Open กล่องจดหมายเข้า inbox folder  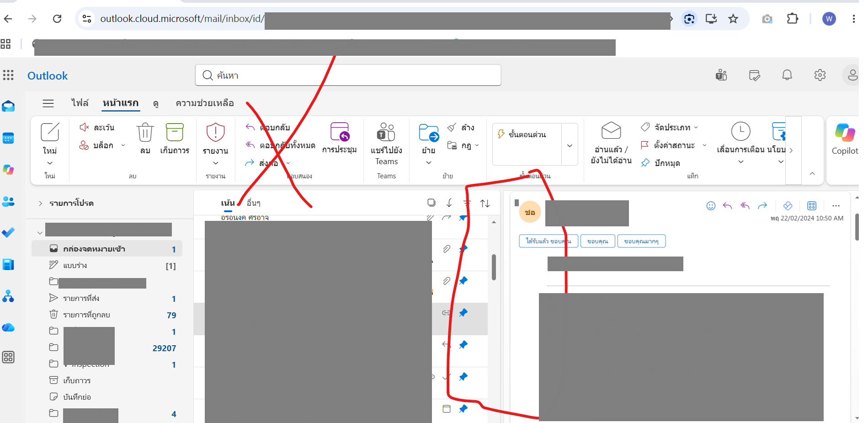click(107, 249)
